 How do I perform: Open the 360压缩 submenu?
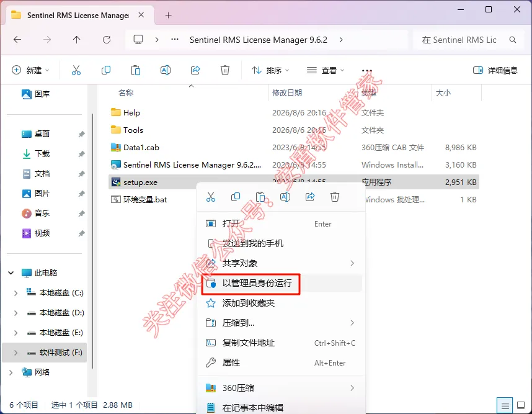tap(282, 388)
